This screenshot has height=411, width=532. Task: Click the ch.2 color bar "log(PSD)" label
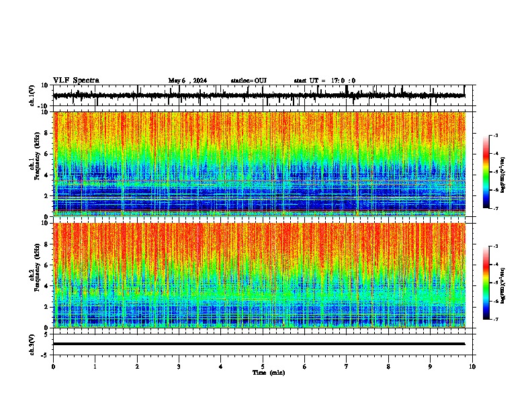(x=503, y=285)
